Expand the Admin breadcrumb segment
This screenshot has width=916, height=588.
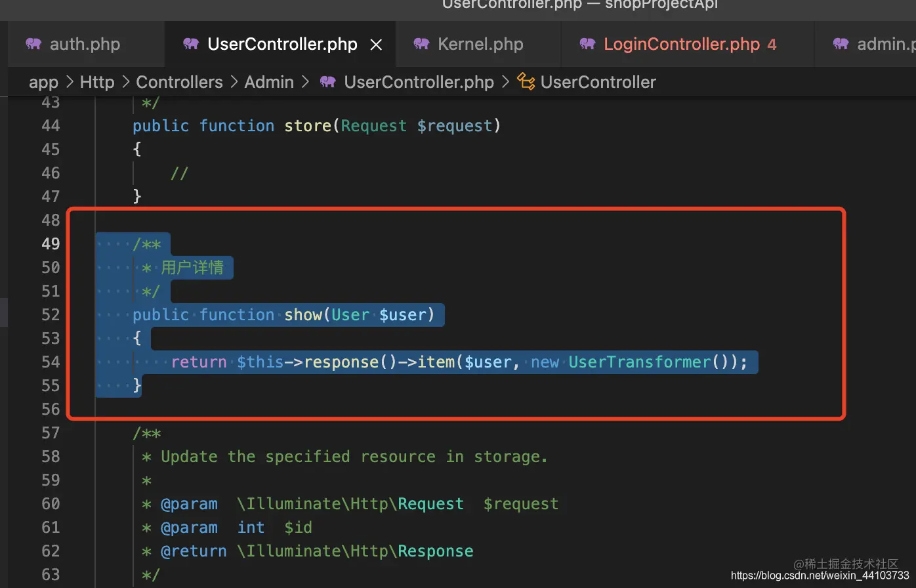tap(269, 82)
